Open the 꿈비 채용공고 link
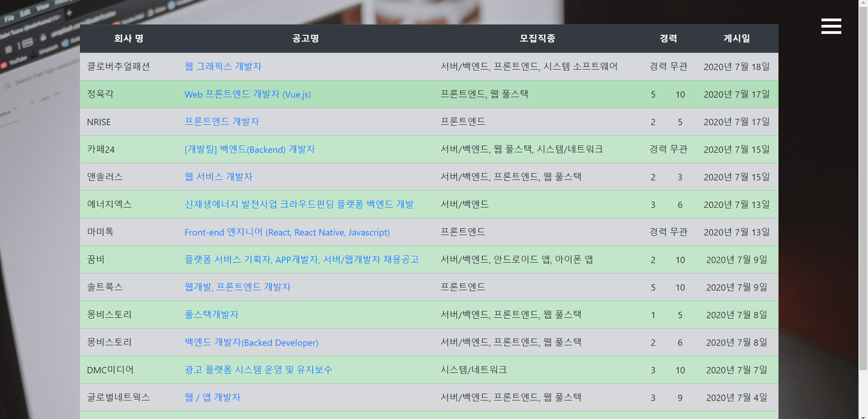868x419 pixels. point(302,259)
